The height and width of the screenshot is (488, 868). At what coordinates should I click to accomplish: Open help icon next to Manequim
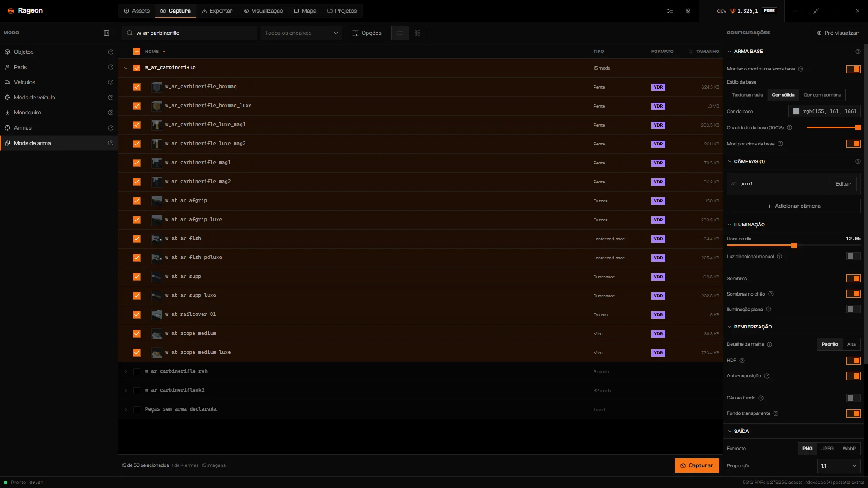click(111, 113)
